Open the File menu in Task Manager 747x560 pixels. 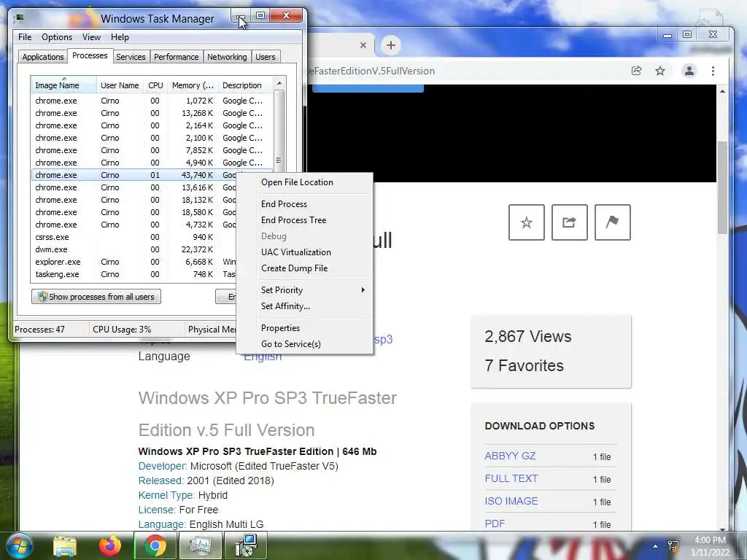[25, 37]
